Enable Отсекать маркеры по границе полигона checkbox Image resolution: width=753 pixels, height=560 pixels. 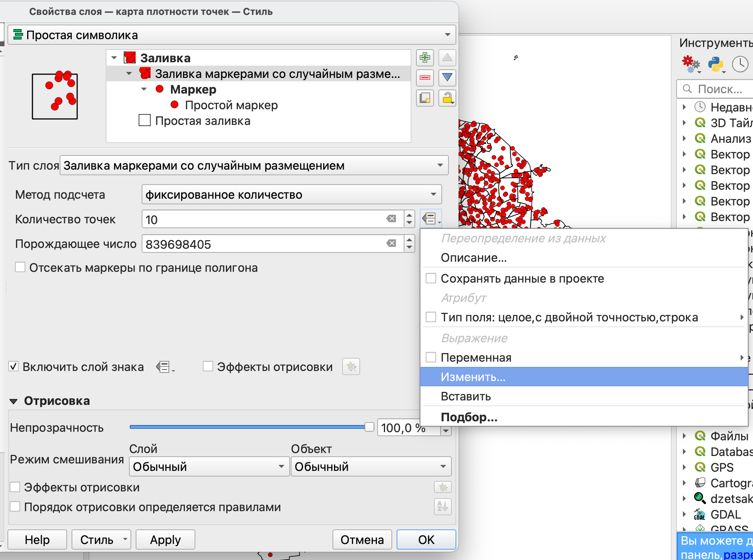tap(20, 267)
